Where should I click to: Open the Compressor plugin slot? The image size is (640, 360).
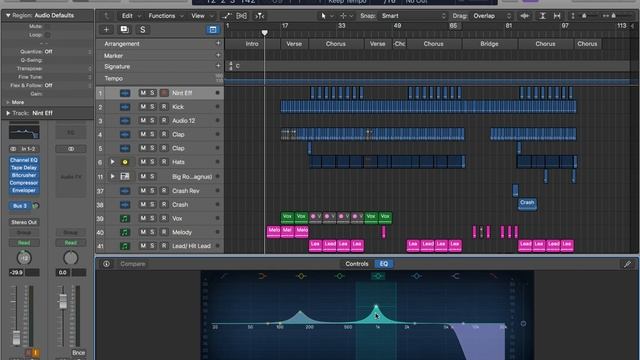coord(24,183)
